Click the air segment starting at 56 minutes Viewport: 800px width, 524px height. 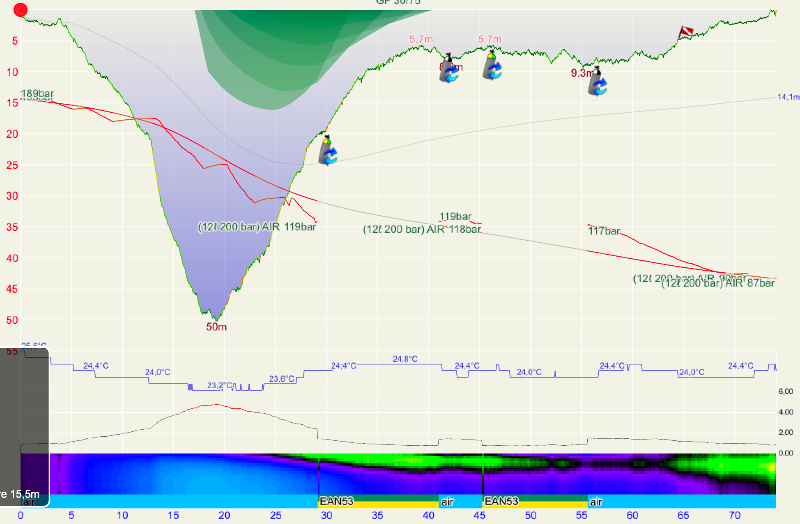(x=682, y=501)
